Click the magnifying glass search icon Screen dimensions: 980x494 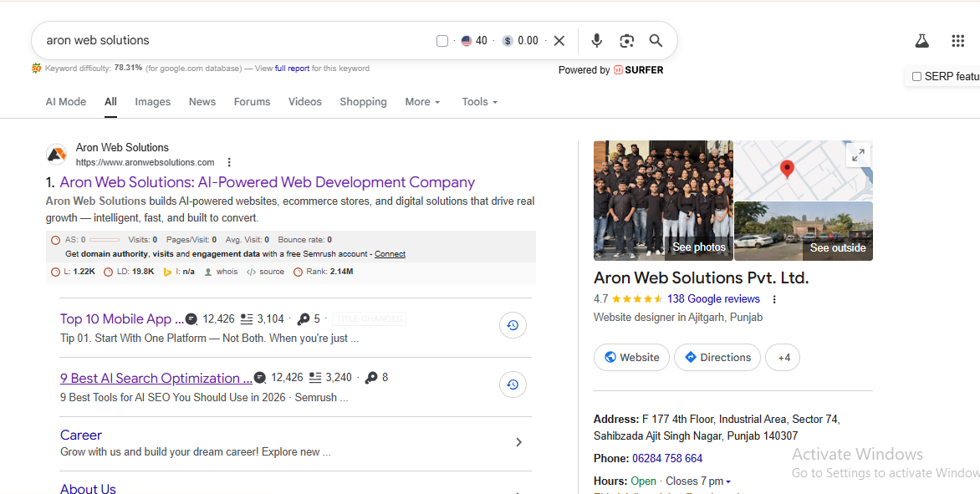[656, 41]
